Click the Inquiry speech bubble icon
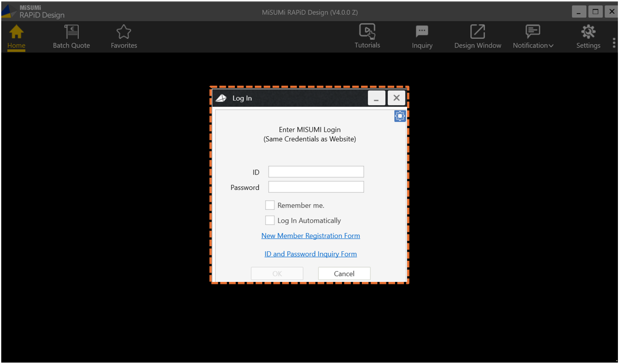This screenshot has width=620, height=364. (x=422, y=32)
